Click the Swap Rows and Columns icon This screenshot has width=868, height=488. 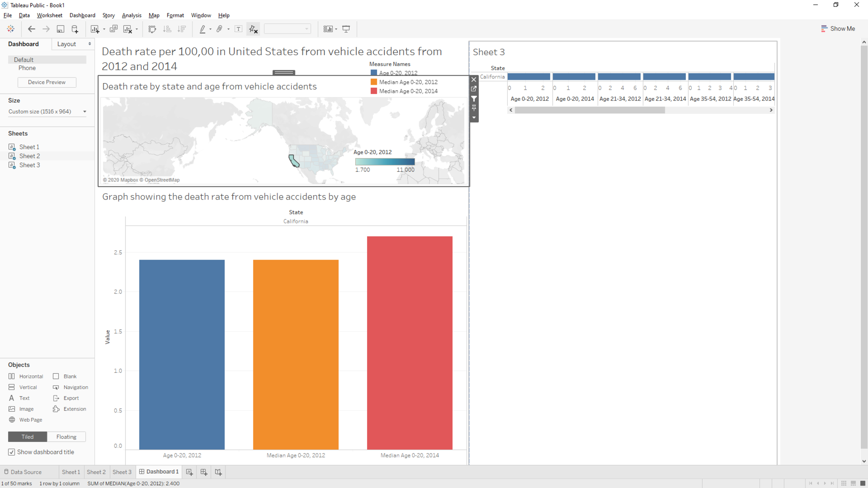pyautogui.click(x=152, y=29)
